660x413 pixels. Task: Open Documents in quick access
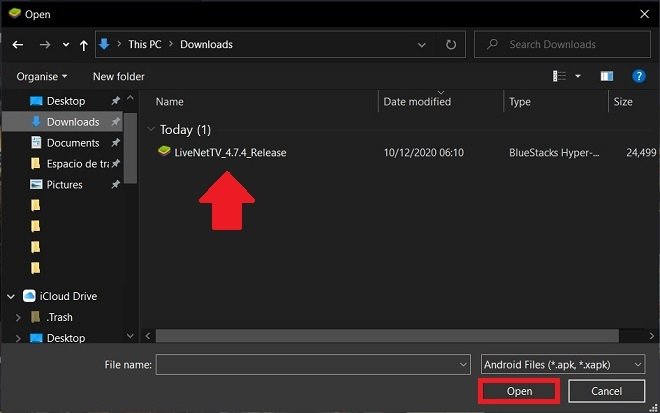73,143
